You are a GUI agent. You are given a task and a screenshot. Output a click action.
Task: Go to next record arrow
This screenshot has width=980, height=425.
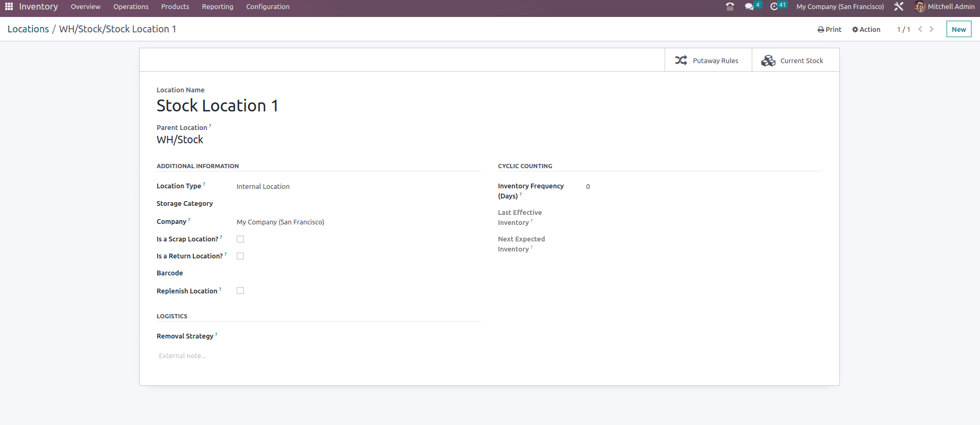[932, 29]
